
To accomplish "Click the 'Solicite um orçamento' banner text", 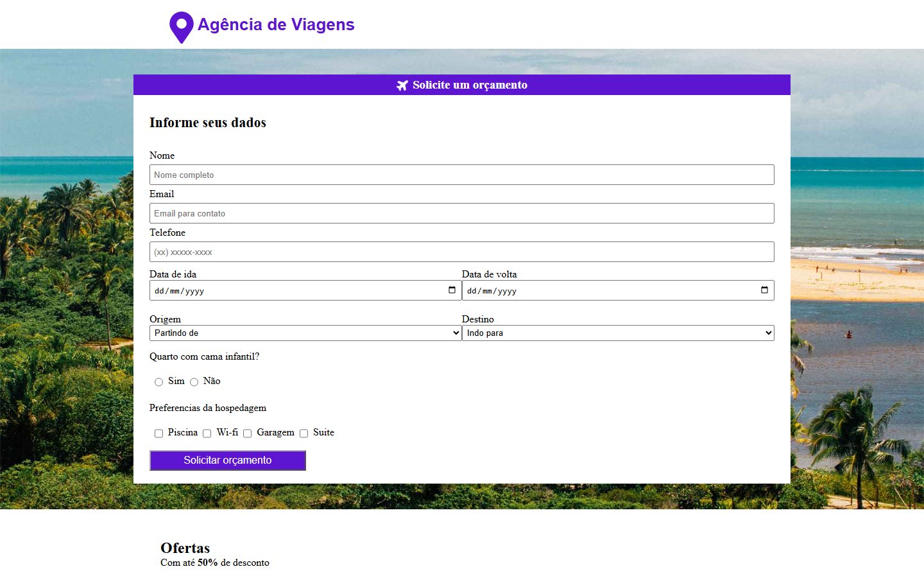I will click(470, 85).
